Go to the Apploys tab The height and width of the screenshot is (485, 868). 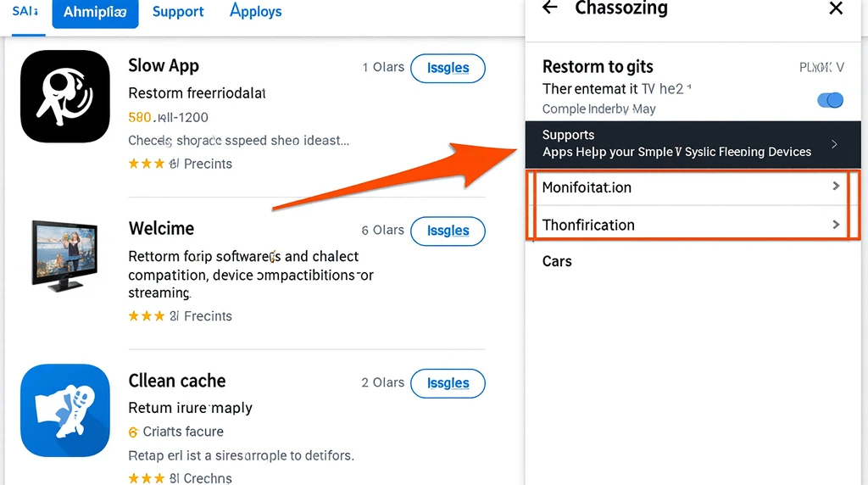256,12
